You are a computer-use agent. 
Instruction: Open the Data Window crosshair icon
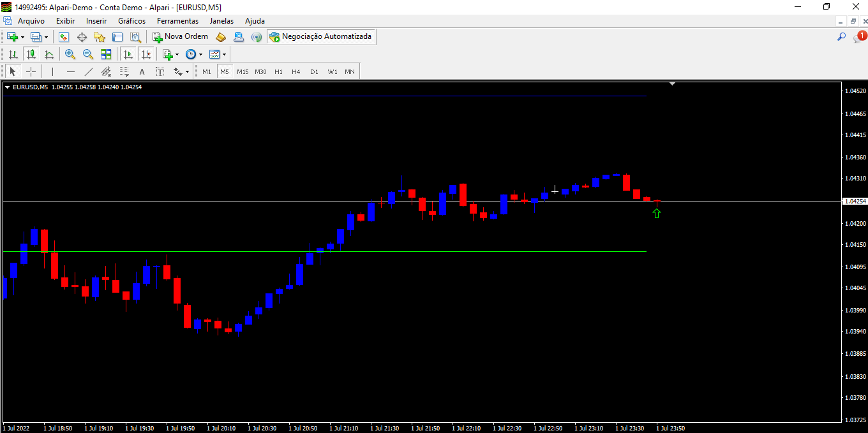coord(82,37)
